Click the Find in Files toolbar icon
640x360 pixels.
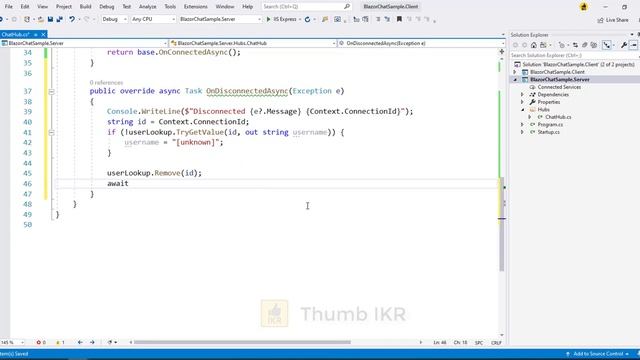(325, 19)
